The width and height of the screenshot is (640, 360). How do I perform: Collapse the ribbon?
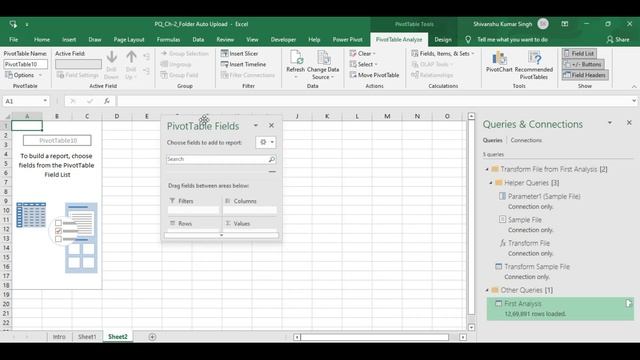(x=634, y=87)
